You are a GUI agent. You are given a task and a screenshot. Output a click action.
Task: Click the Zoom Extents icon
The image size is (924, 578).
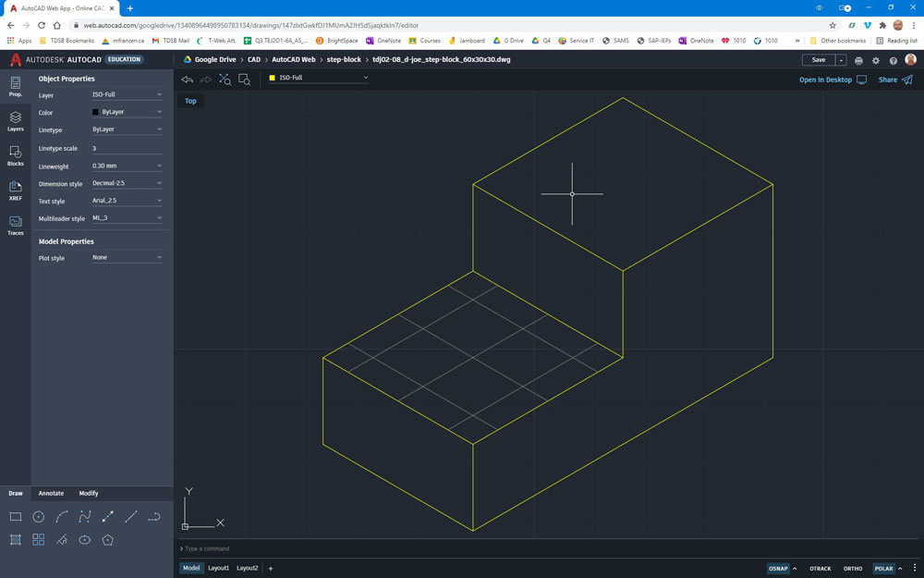tap(225, 80)
